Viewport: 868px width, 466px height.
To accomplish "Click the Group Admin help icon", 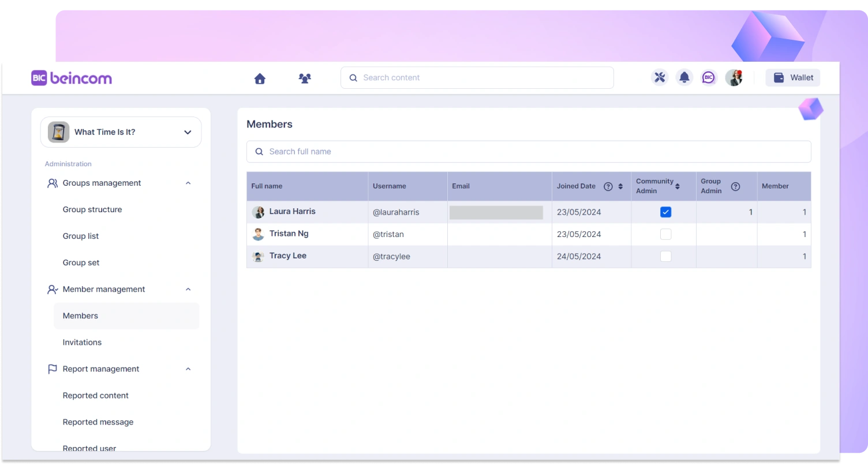I will point(735,186).
